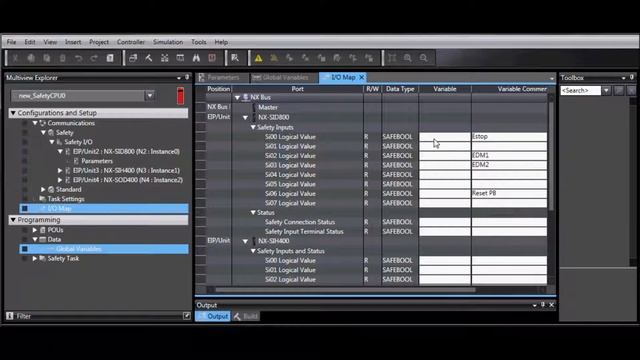Collapse the Communications tree node
Viewport: 640px width, 360px height.
pos(35,123)
